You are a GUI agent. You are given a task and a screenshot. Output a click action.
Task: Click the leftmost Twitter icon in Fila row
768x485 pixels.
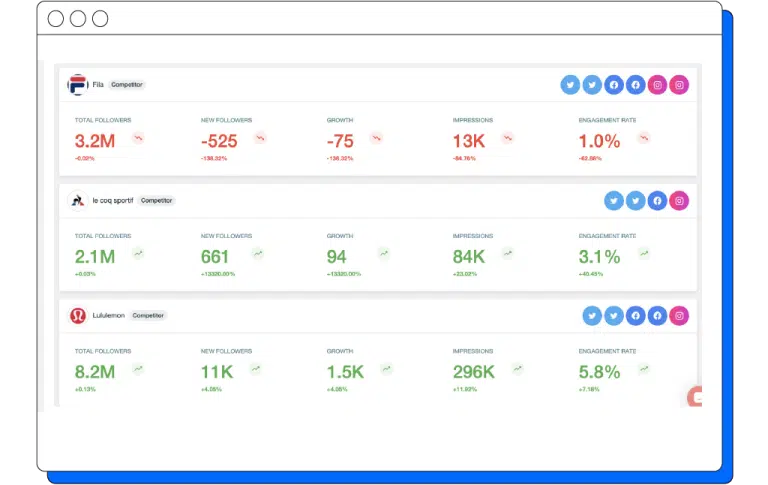(x=570, y=85)
